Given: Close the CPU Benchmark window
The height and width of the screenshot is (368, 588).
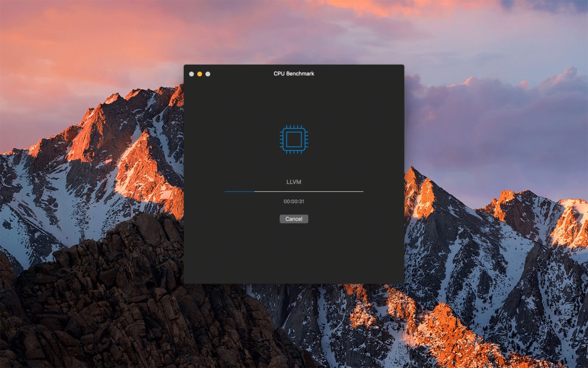Looking at the screenshot, I should point(192,74).
